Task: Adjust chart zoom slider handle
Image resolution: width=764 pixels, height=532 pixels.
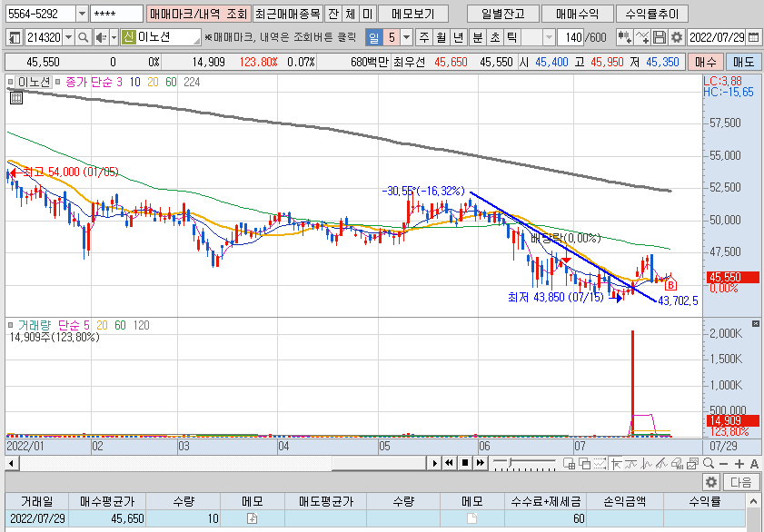Action: click(x=511, y=462)
